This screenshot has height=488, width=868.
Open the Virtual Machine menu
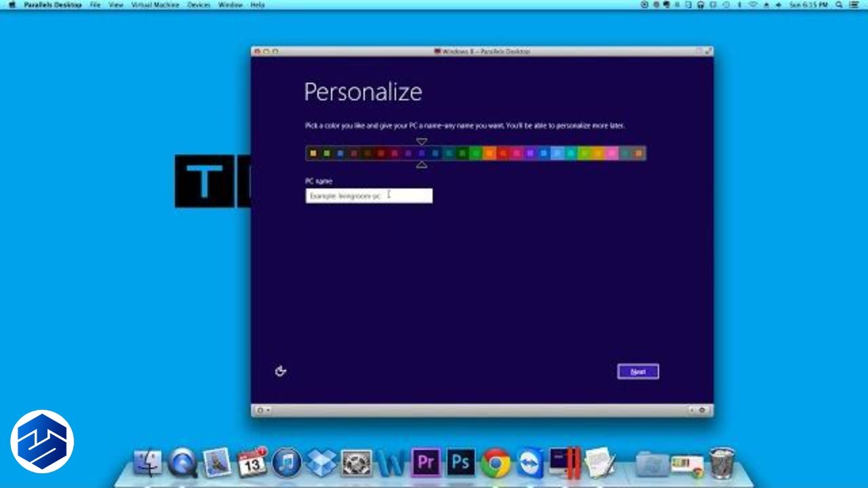pyautogui.click(x=156, y=5)
